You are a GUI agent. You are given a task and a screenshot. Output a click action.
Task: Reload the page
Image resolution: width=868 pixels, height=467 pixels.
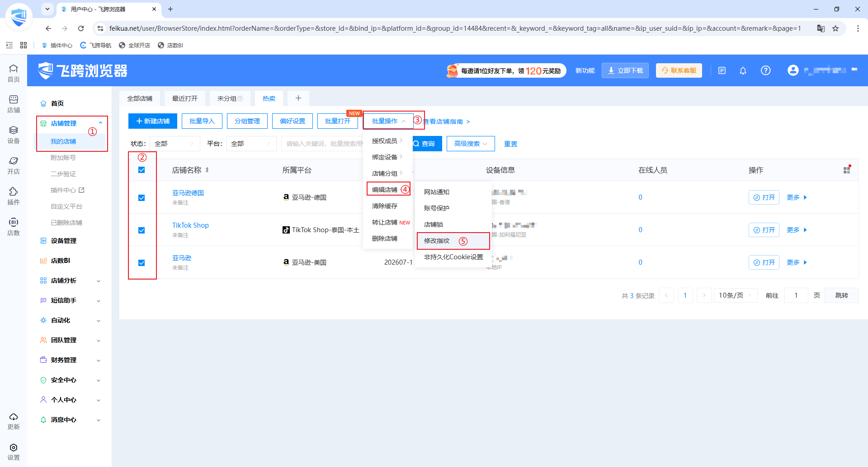(81, 28)
